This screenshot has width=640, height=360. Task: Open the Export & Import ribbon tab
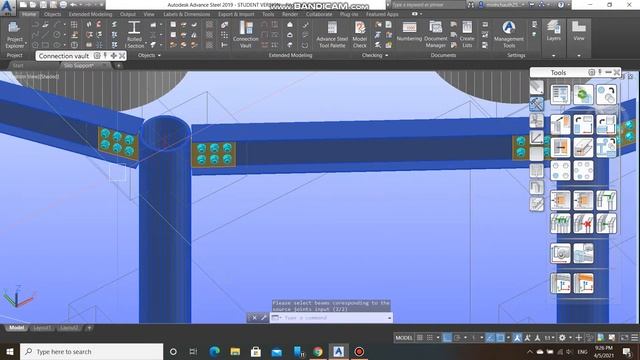point(236,14)
